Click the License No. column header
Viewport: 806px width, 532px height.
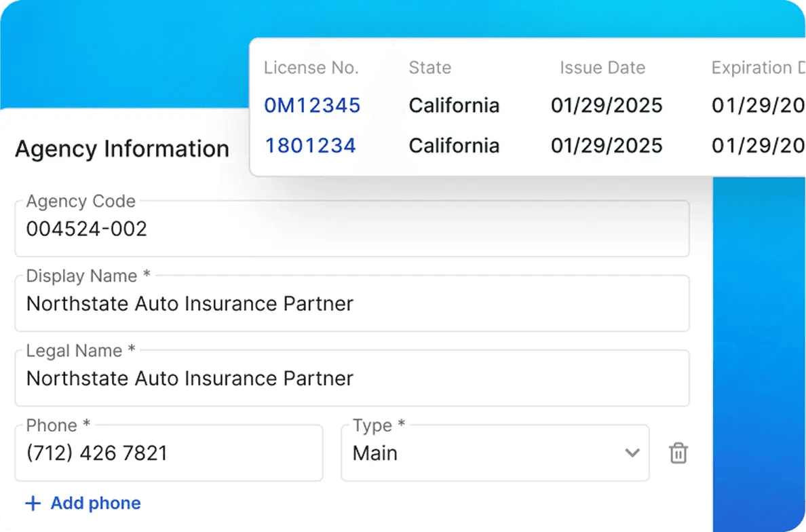tap(311, 68)
